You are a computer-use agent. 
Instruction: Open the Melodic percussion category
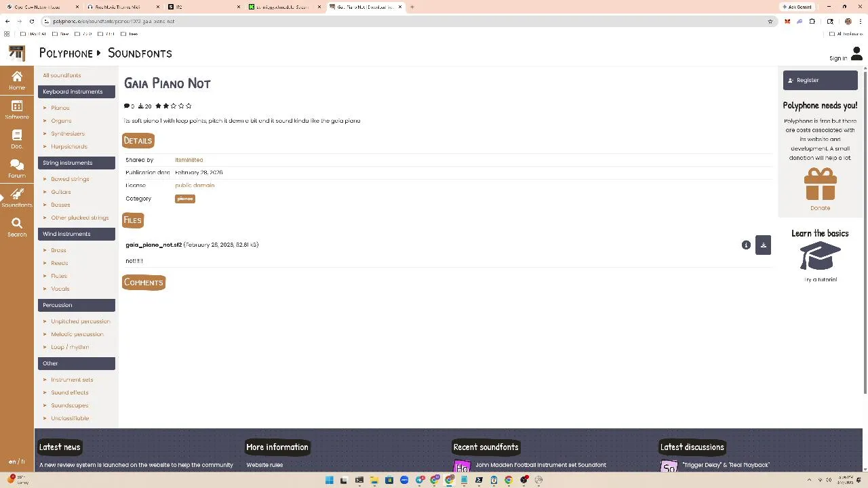coord(77,334)
